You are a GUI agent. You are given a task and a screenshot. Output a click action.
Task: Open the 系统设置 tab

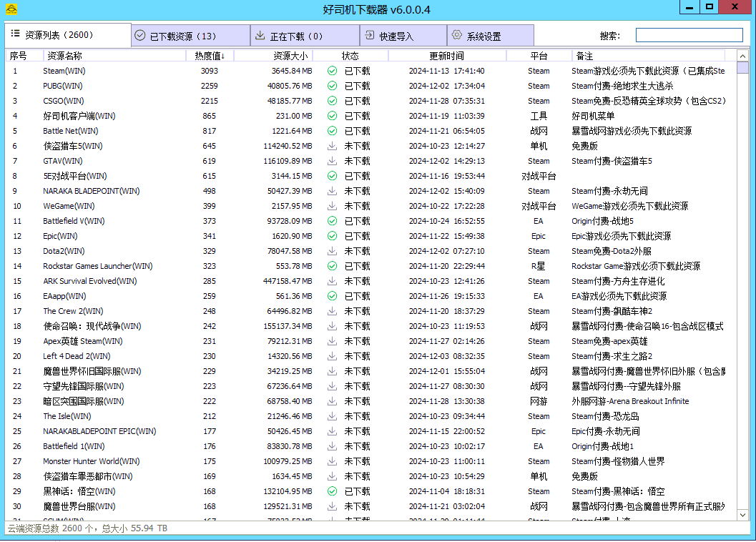click(491, 36)
